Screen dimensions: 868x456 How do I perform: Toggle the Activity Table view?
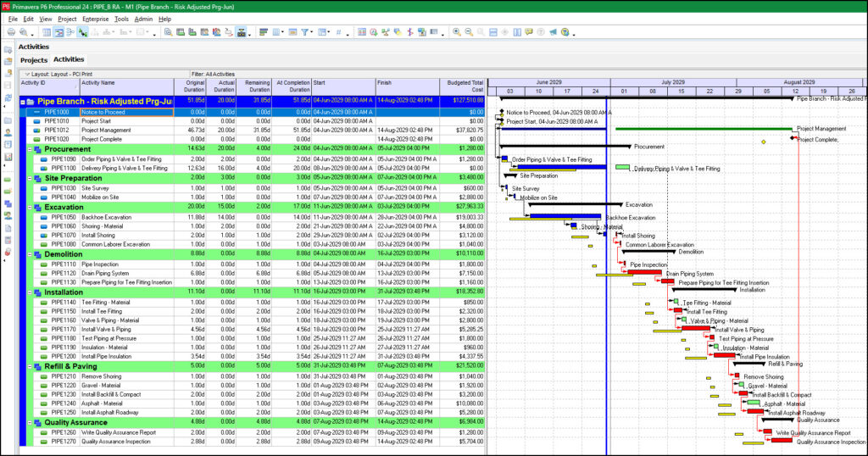[x=47, y=32]
